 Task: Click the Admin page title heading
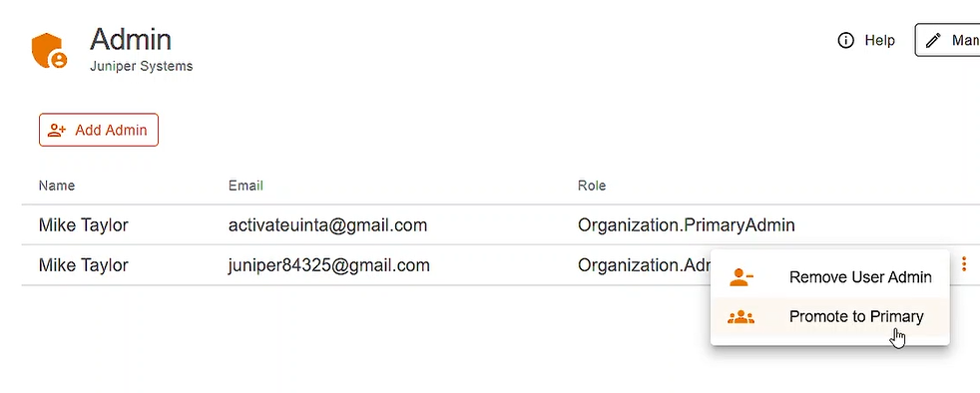pos(131,39)
